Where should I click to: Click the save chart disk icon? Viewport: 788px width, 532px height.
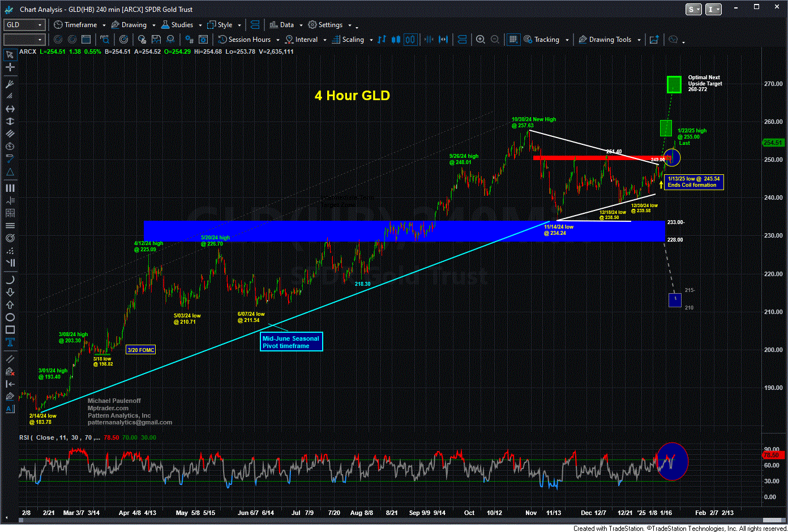pyautogui.click(x=156, y=40)
